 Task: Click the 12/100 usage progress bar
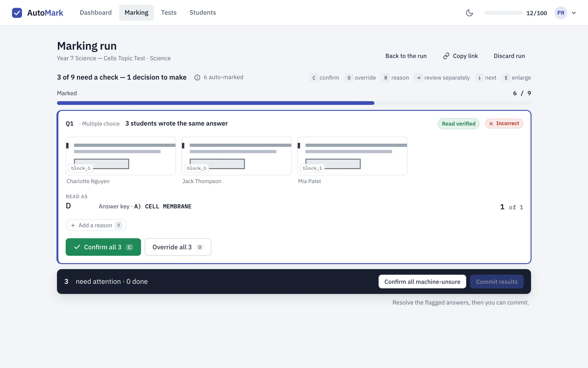pyautogui.click(x=503, y=13)
